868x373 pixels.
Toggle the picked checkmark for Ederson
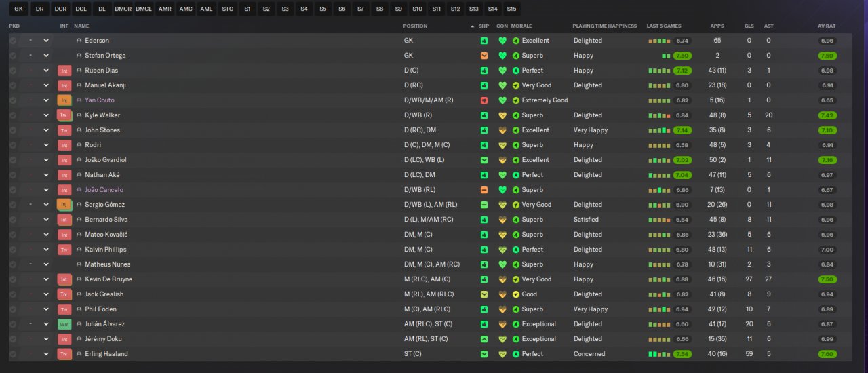13,41
